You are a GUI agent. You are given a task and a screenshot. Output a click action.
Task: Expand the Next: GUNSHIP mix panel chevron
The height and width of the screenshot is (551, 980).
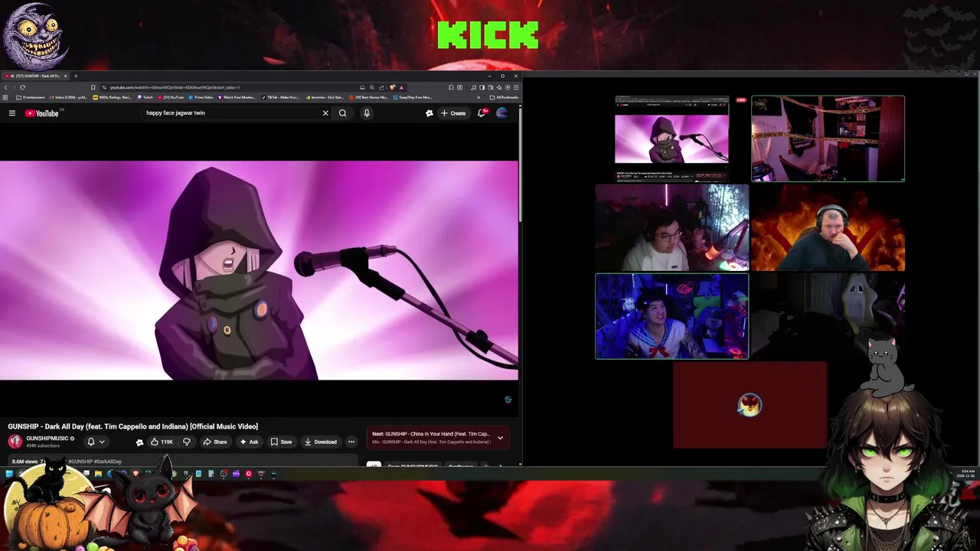[x=500, y=438]
